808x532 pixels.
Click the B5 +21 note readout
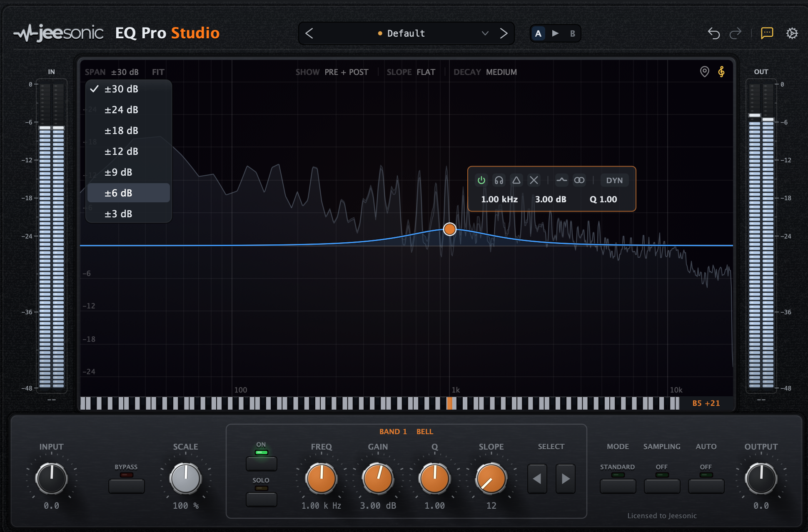[706, 403]
